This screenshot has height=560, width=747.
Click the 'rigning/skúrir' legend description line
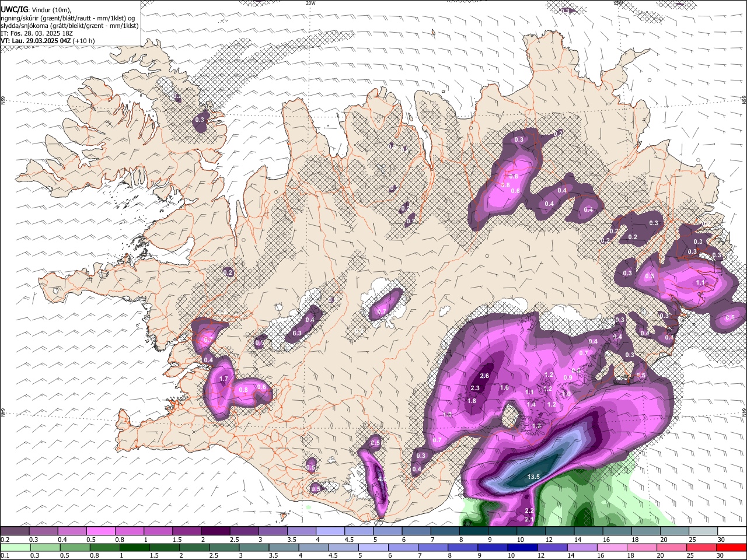[x=68, y=17]
